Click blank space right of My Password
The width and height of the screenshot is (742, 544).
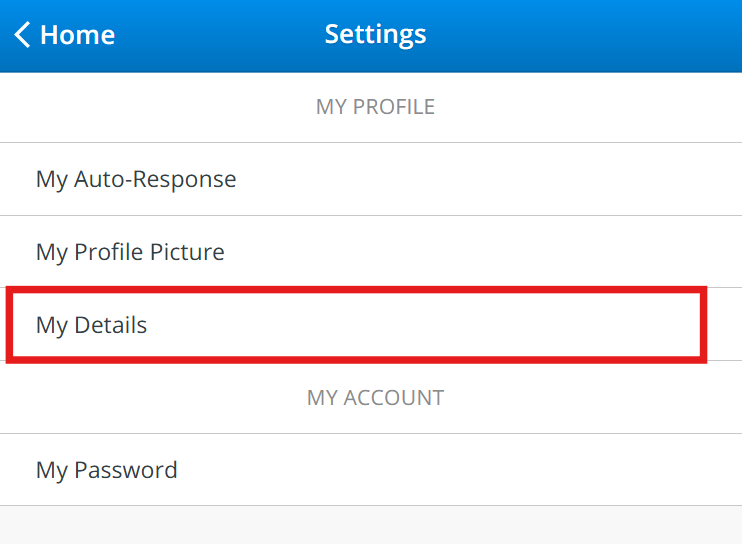[500, 470]
